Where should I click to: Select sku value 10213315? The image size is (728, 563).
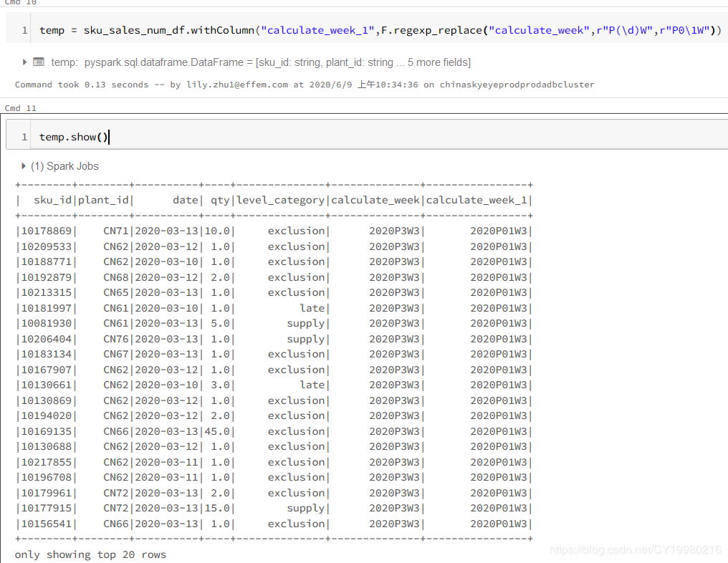coord(47,293)
